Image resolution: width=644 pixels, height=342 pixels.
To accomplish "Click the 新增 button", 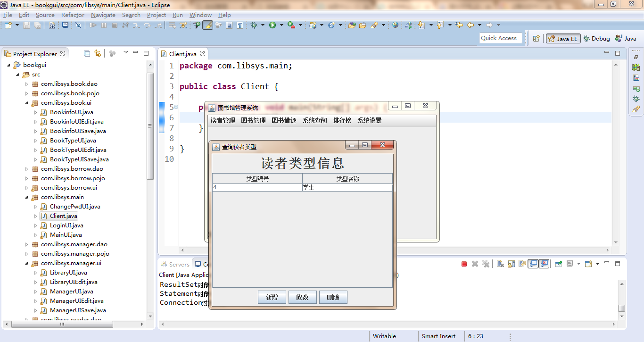I will pos(272,297).
